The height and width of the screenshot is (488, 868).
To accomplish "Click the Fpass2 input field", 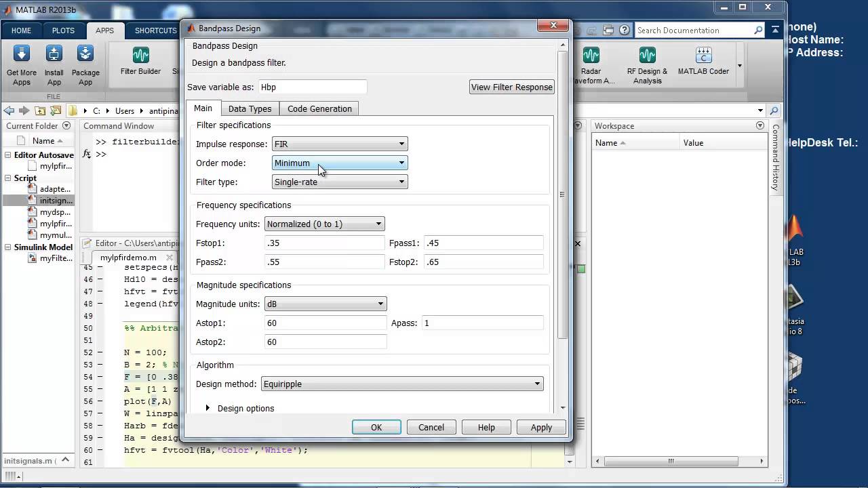I will pos(325,262).
